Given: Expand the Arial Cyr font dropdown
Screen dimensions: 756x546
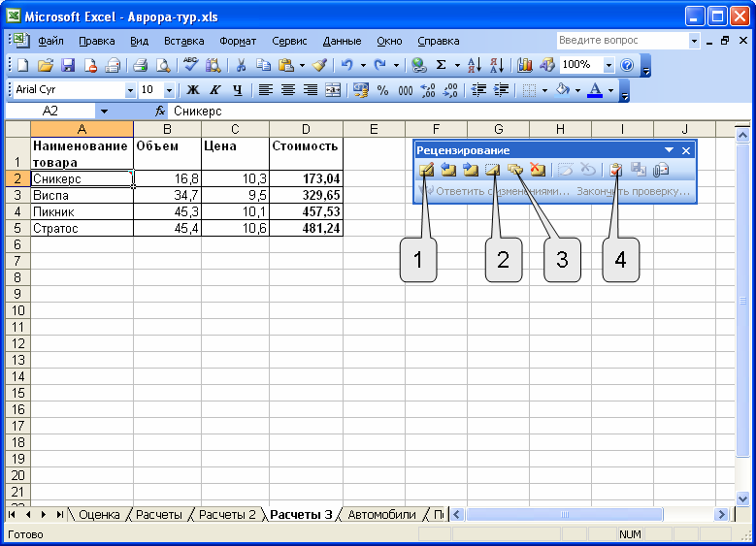Looking at the screenshot, I should (x=130, y=90).
